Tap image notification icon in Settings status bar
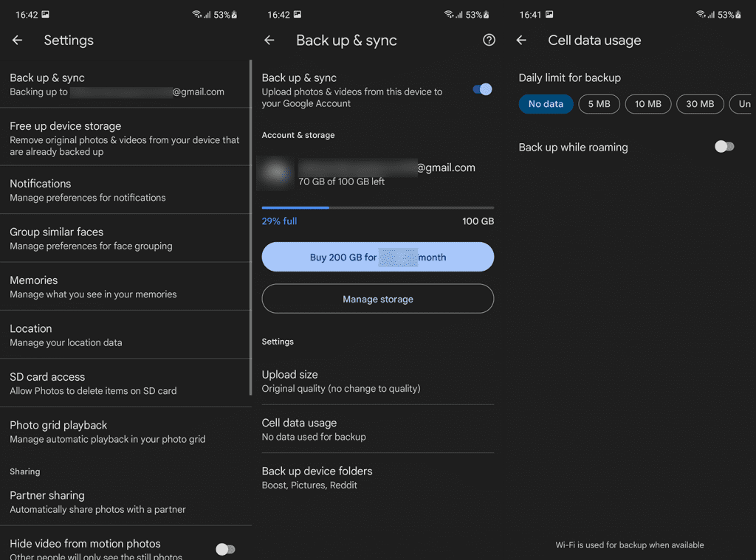This screenshot has height=560, width=756. [45, 15]
